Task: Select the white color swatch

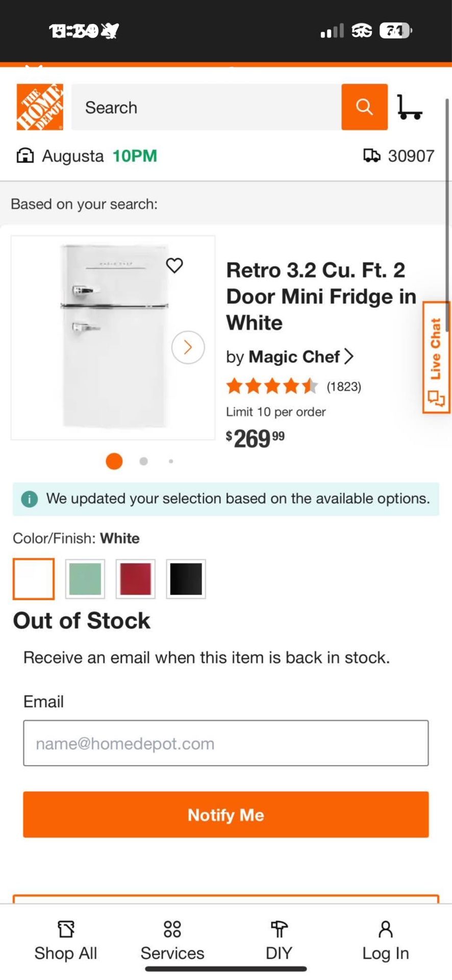Action: click(x=34, y=579)
